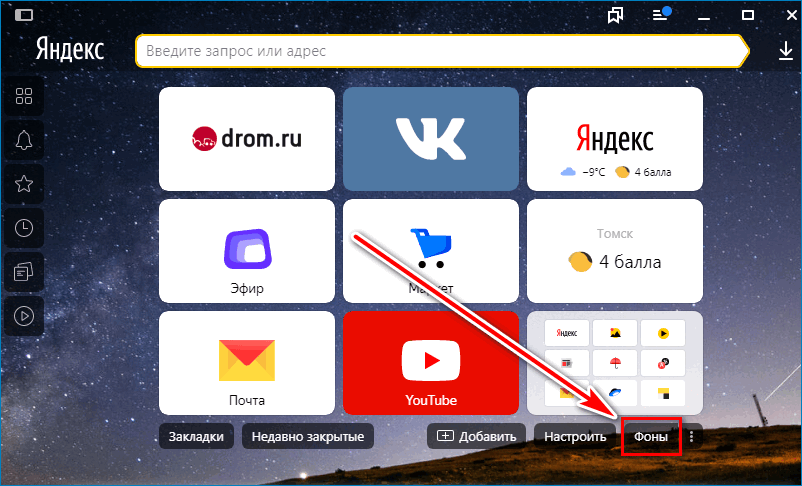Screen dimensions: 802x486
Task: Open the video play icon in sidebar
Action: (24, 316)
